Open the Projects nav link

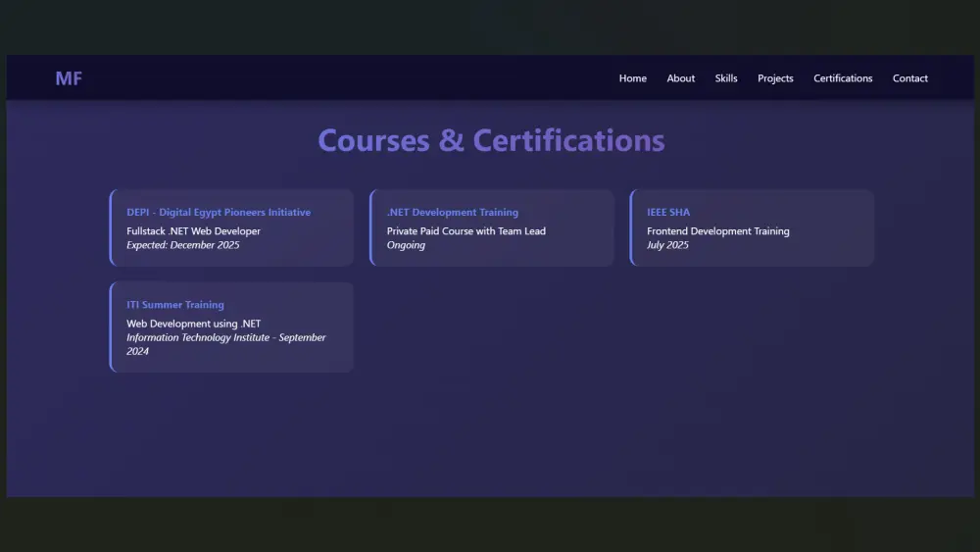point(775,78)
